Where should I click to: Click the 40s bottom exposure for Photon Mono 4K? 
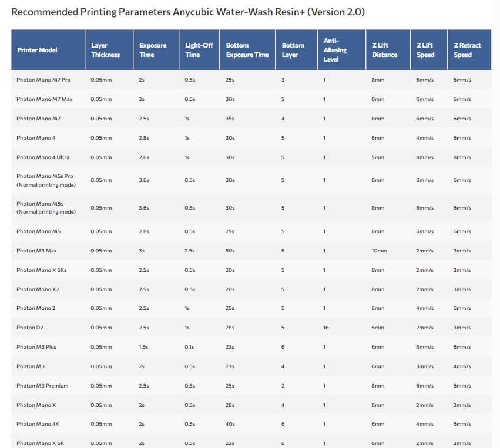point(230,424)
